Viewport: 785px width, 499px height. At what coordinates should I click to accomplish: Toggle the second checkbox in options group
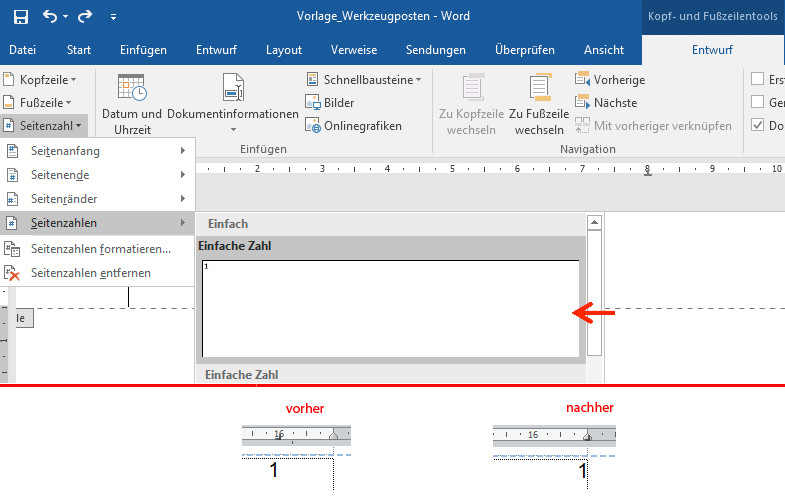[759, 102]
